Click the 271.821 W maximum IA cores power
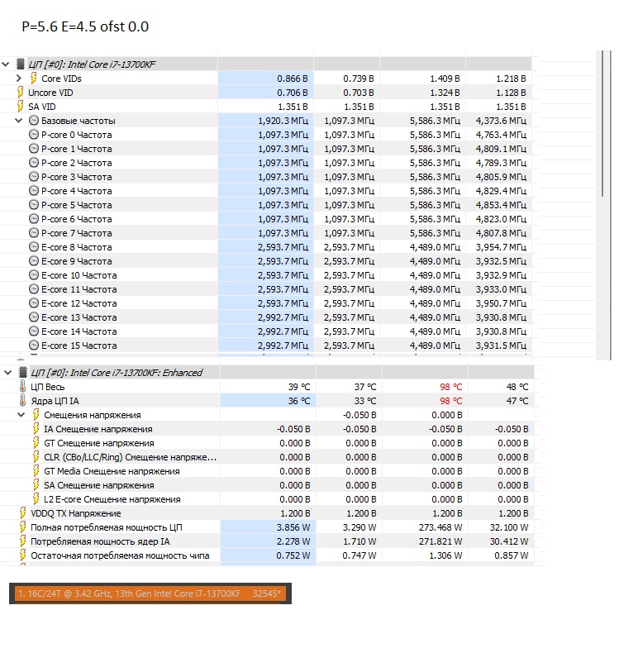Screen dimensions: 619x672 [x=440, y=541]
